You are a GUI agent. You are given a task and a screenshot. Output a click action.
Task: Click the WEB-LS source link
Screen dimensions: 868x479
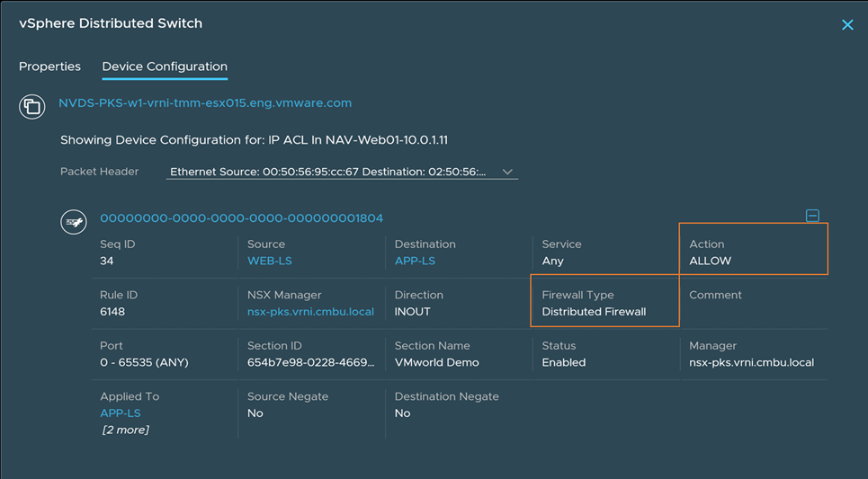pyautogui.click(x=270, y=261)
